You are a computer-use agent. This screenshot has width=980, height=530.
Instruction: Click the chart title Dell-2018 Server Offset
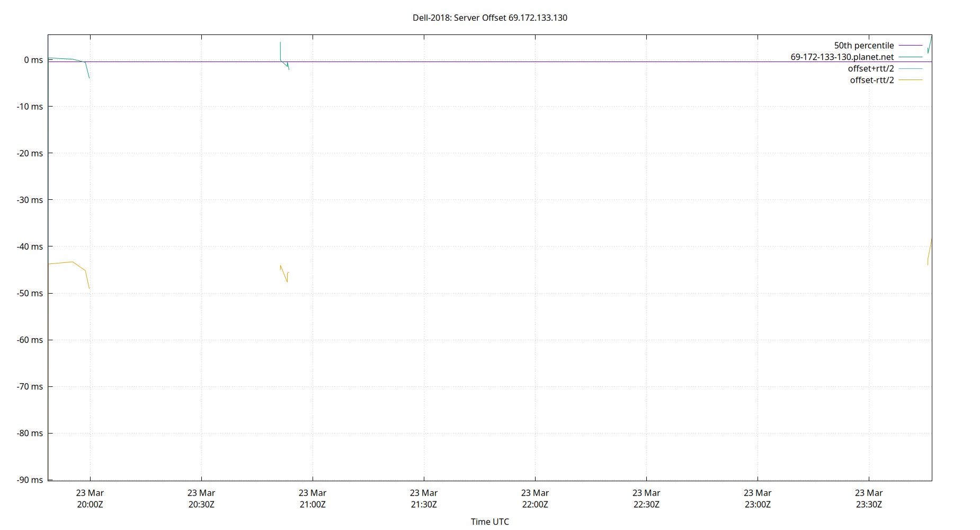point(490,17)
